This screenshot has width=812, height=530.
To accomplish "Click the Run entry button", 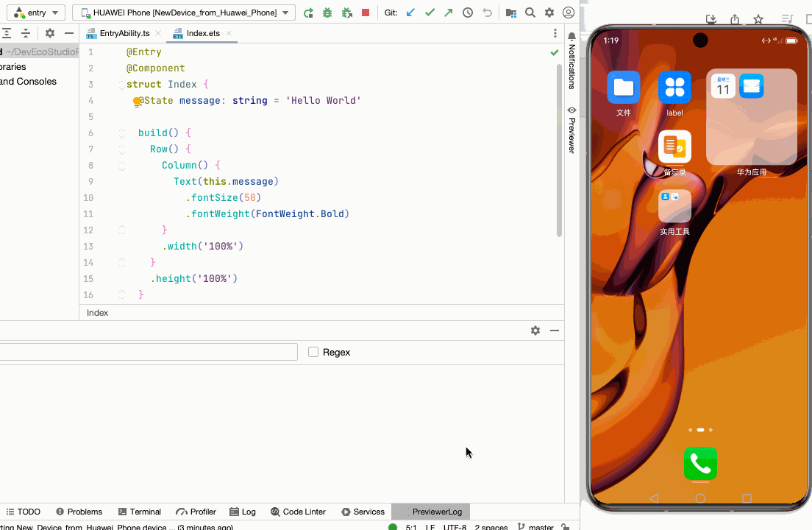I will tap(308, 13).
